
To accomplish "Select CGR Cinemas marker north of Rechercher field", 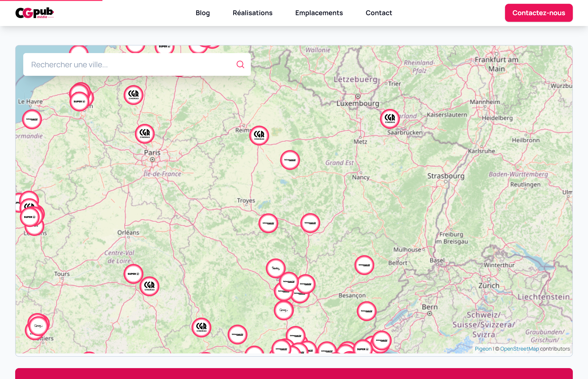I will 133,95.
